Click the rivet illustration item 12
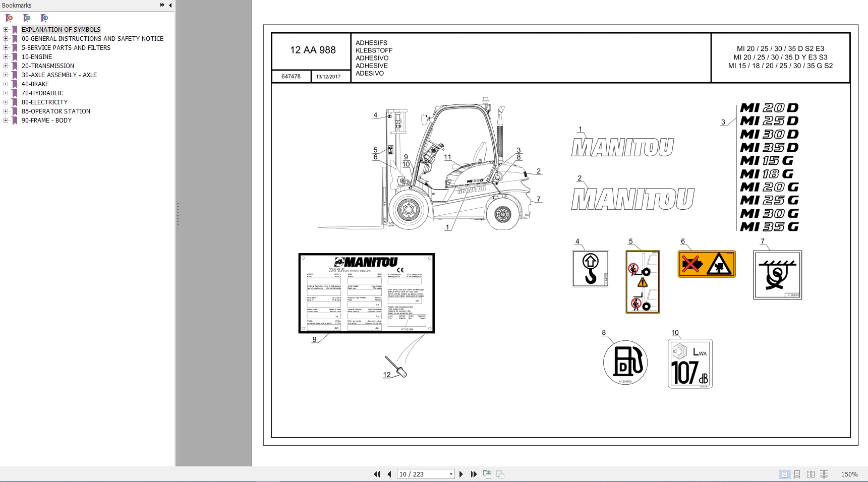 [396, 367]
